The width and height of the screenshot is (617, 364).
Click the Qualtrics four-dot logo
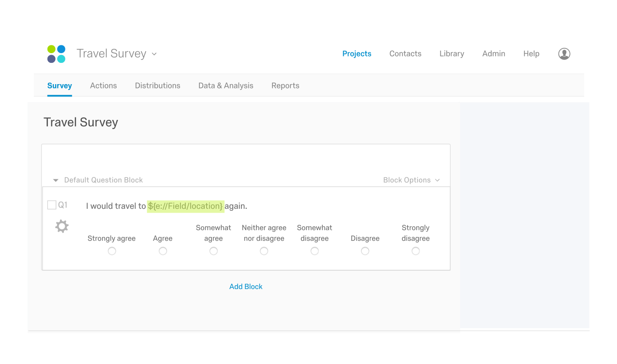coord(56,54)
